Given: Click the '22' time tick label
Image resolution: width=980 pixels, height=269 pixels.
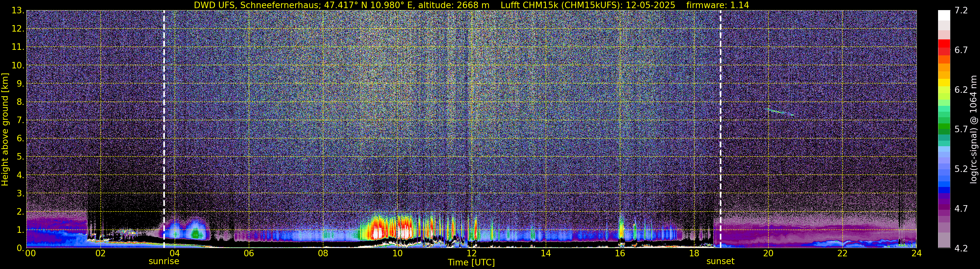Looking at the screenshot, I should [x=842, y=253].
